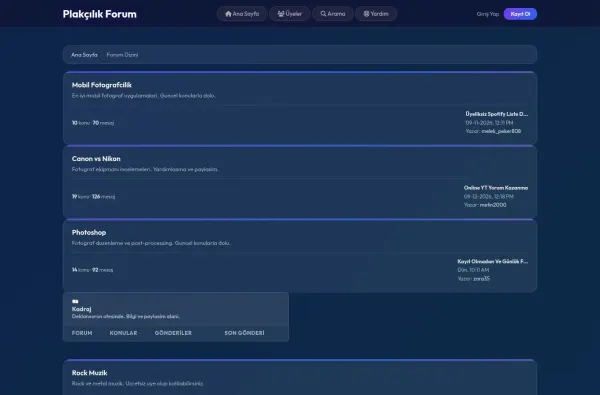600x395 pixels.
Task: Open last post Online YT Yorum Kazanma
Action: point(496,188)
